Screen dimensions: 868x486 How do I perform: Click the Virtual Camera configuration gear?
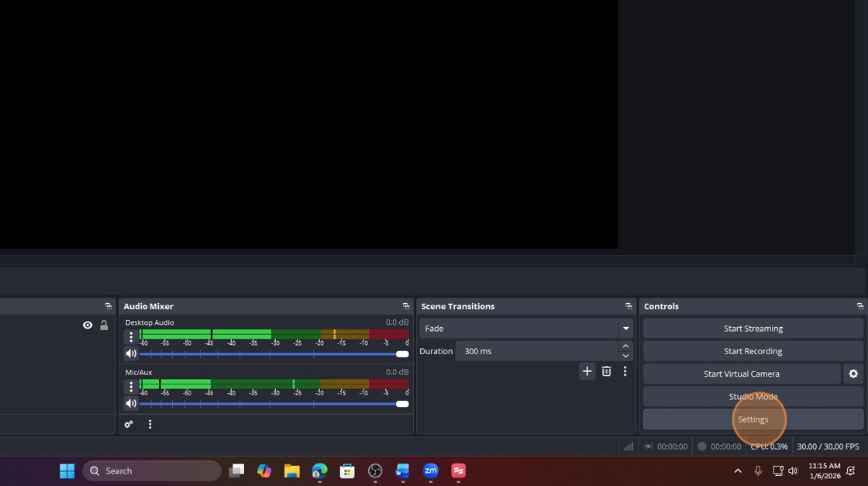tap(852, 374)
